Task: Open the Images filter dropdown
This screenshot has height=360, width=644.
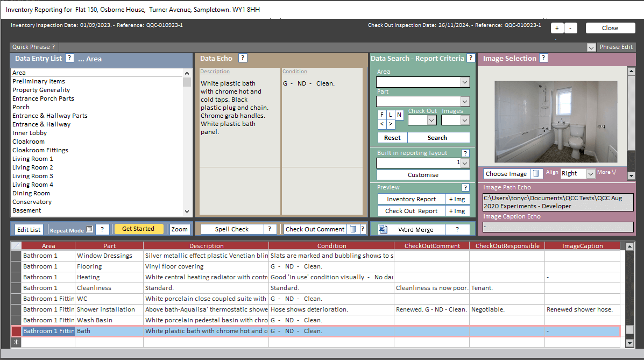Action: tap(464, 121)
